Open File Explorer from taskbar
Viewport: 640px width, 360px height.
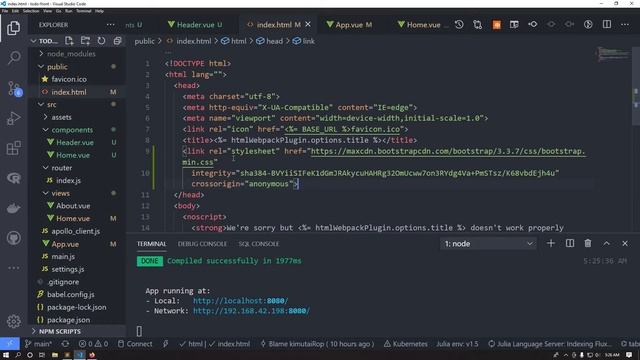click(54, 355)
